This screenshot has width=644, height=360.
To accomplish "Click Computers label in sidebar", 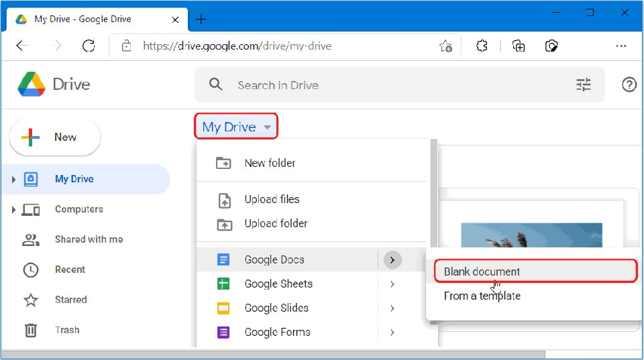I will pyautogui.click(x=79, y=209).
